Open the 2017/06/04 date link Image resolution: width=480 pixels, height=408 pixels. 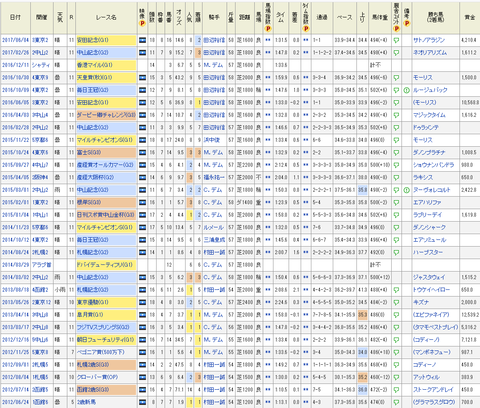click(x=15, y=40)
